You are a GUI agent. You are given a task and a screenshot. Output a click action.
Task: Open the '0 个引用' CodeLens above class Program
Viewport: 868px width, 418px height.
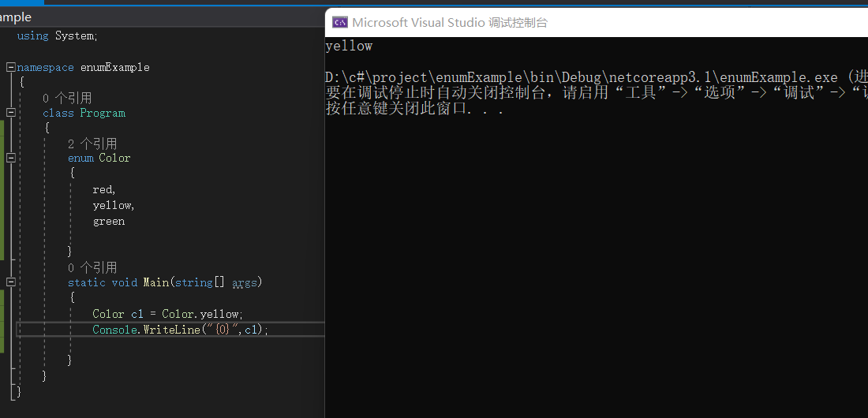67,99
